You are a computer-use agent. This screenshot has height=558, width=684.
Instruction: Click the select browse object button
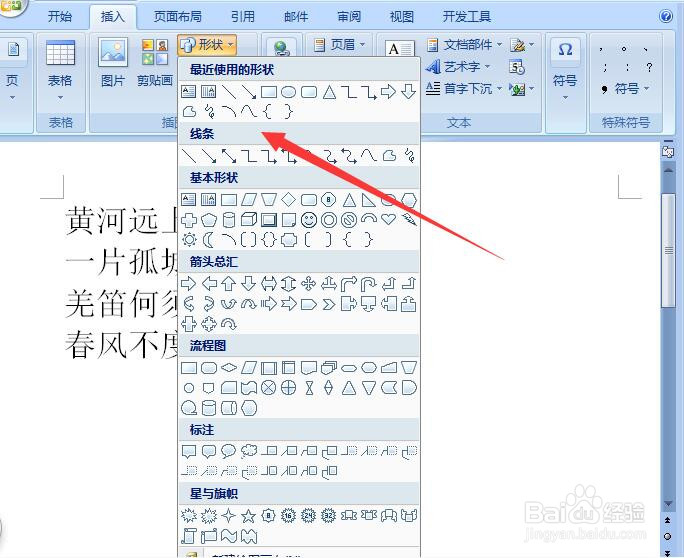[x=667, y=537]
